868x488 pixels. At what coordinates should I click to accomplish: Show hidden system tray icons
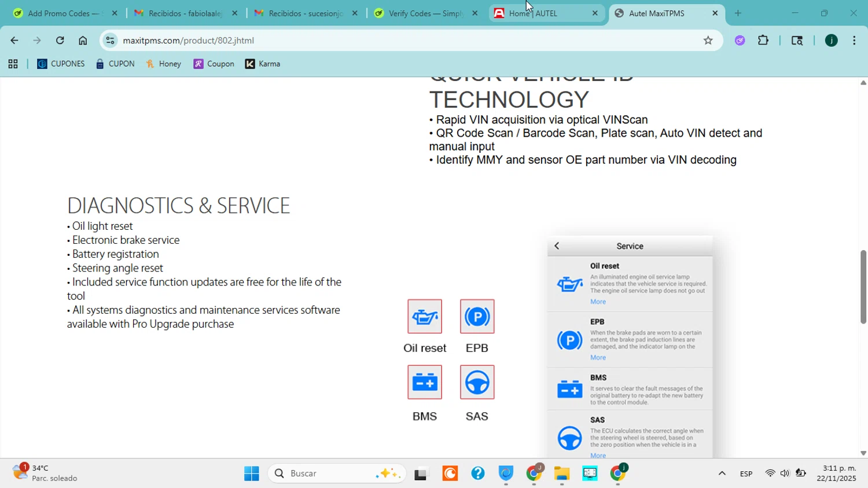point(722,474)
